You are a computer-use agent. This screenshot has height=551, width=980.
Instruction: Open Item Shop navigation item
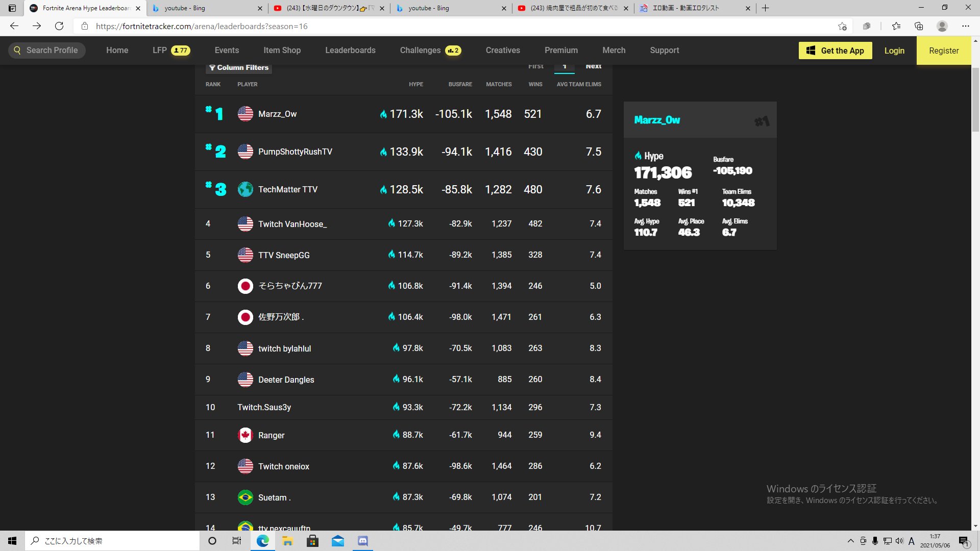(x=282, y=50)
